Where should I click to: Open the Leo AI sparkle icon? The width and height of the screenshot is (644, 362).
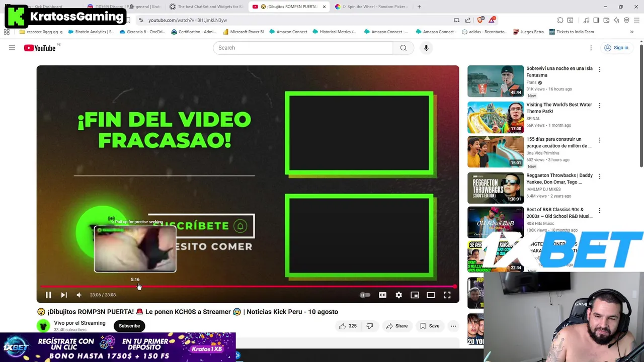[616, 20]
